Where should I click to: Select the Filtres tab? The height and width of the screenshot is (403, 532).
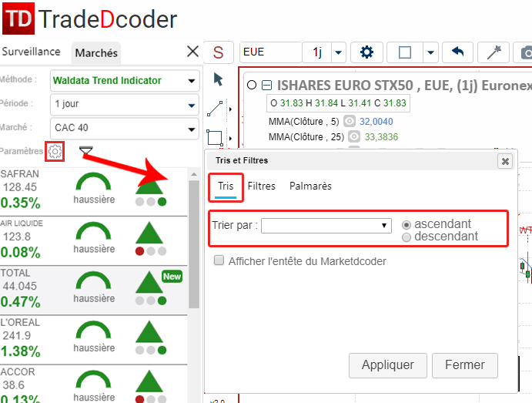point(261,186)
